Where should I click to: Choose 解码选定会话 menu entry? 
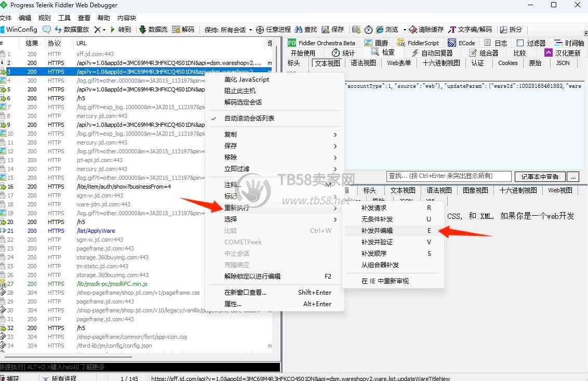[x=243, y=102]
